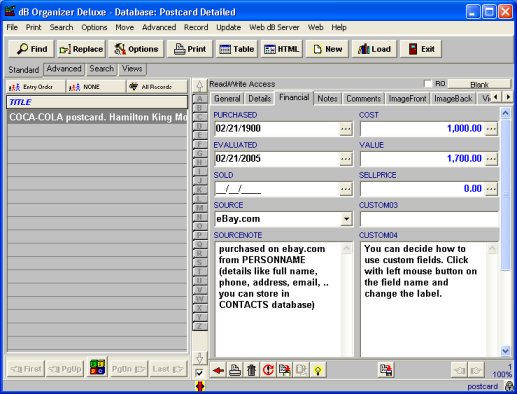Click the Blank button

479,84
